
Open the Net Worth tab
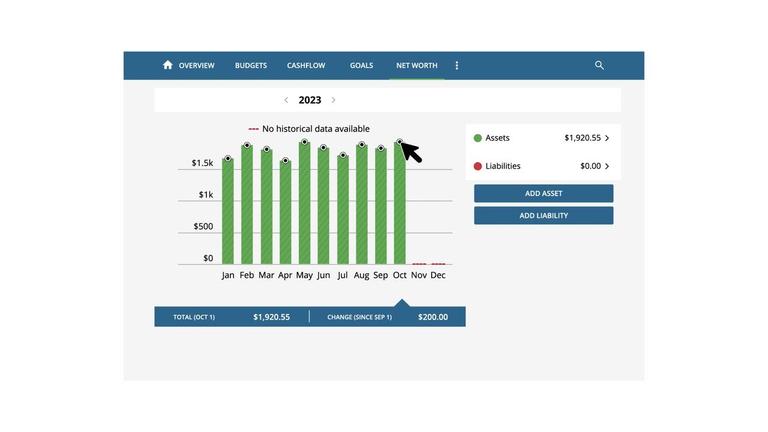[x=415, y=65]
